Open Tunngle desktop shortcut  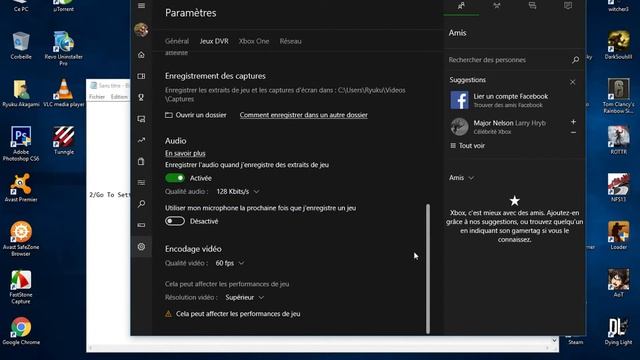click(64, 140)
